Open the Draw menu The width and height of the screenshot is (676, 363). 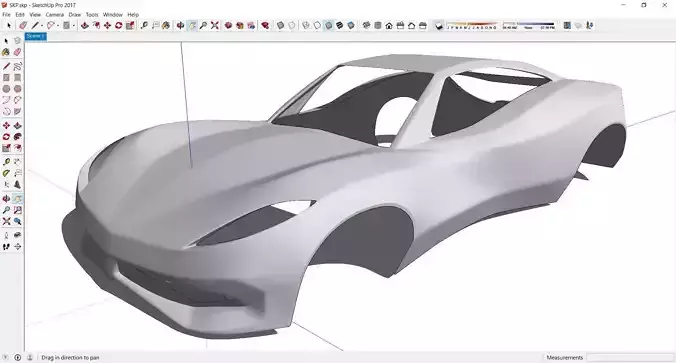pos(75,15)
